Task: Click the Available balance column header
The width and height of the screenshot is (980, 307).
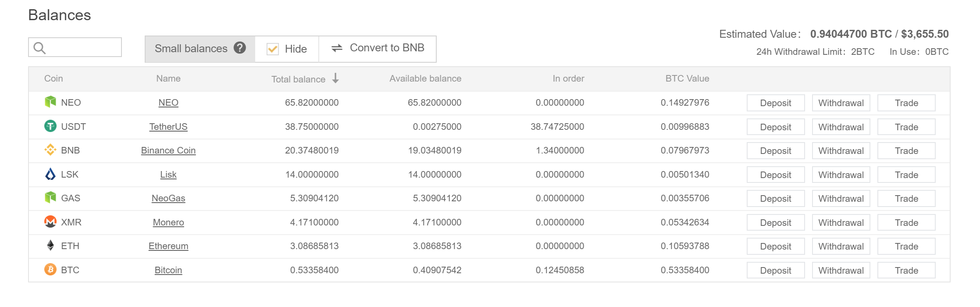Action: (425, 79)
